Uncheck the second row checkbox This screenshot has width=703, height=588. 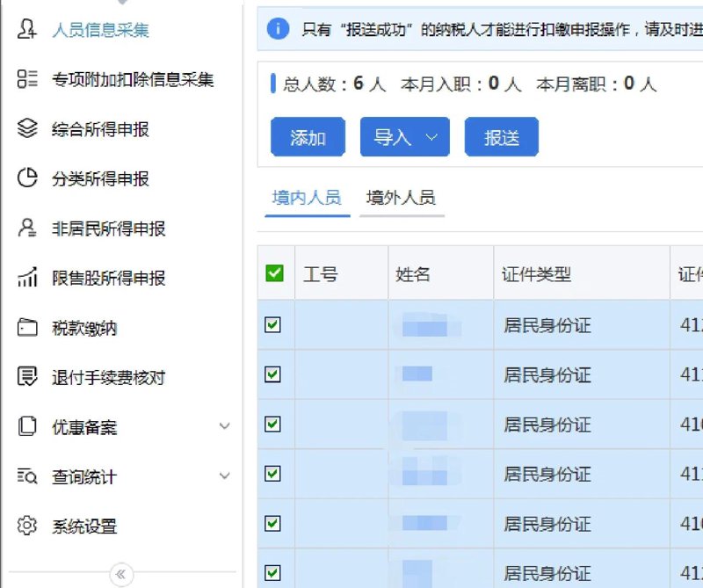coord(272,374)
